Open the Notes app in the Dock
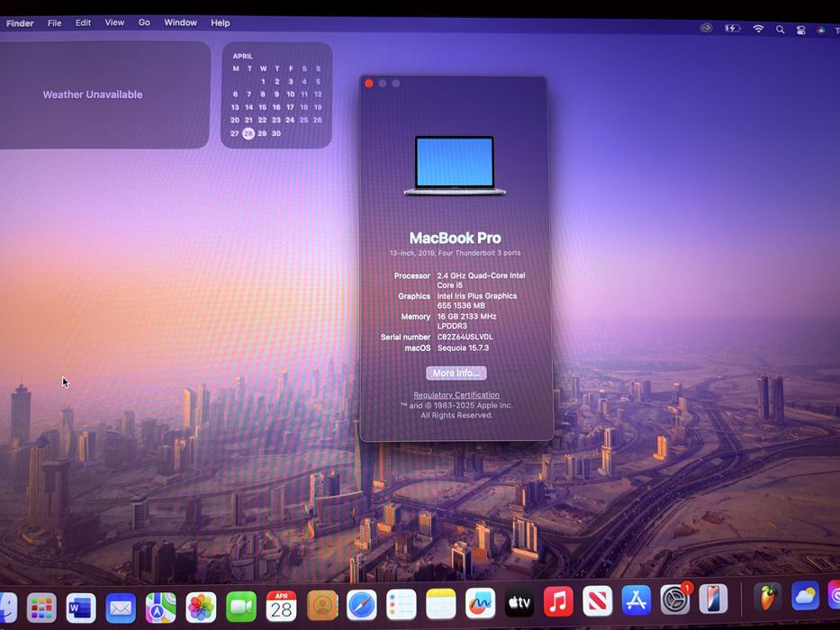Screen dimensions: 840x630 pyautogui.click(x=441, y=604)
